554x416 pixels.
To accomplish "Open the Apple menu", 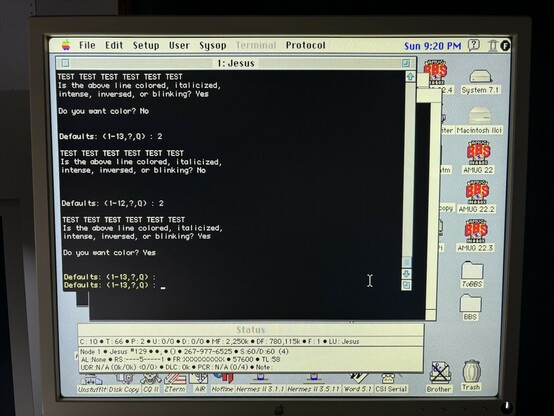I will click(x=66, y=45).
